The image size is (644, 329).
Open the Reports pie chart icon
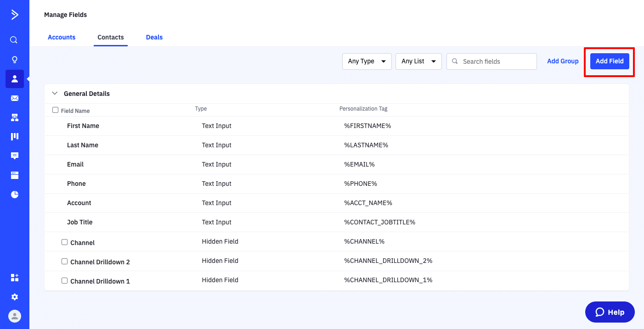(15, 195)
